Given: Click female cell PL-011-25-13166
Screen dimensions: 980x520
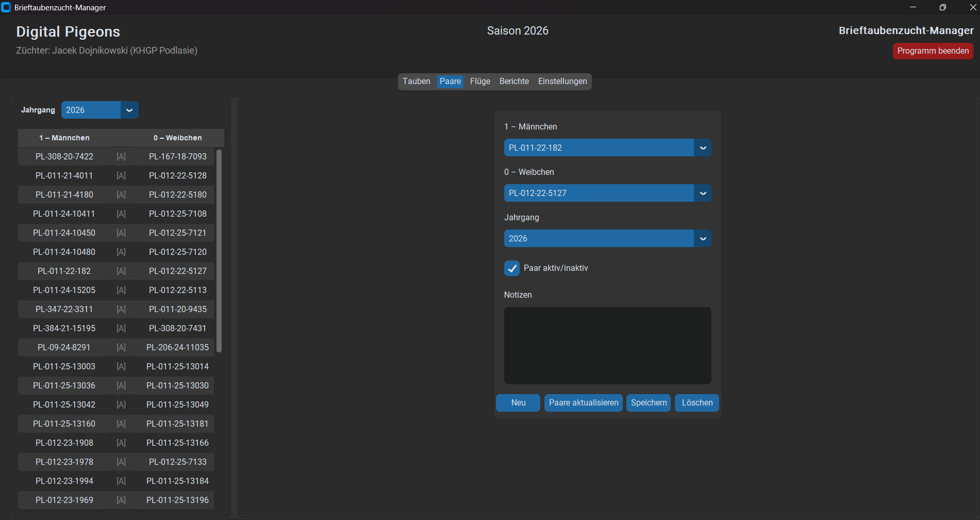Looking at the screenshot, I should 178,443.
